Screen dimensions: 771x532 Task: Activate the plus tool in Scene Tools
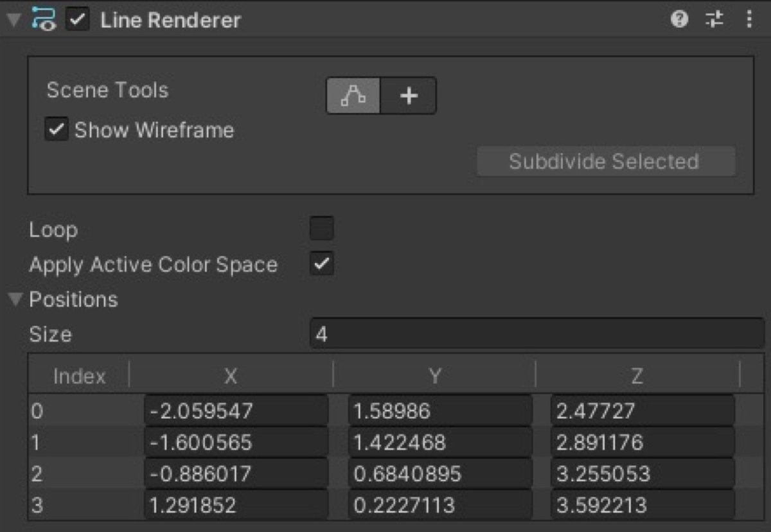[x=409, y=96]
